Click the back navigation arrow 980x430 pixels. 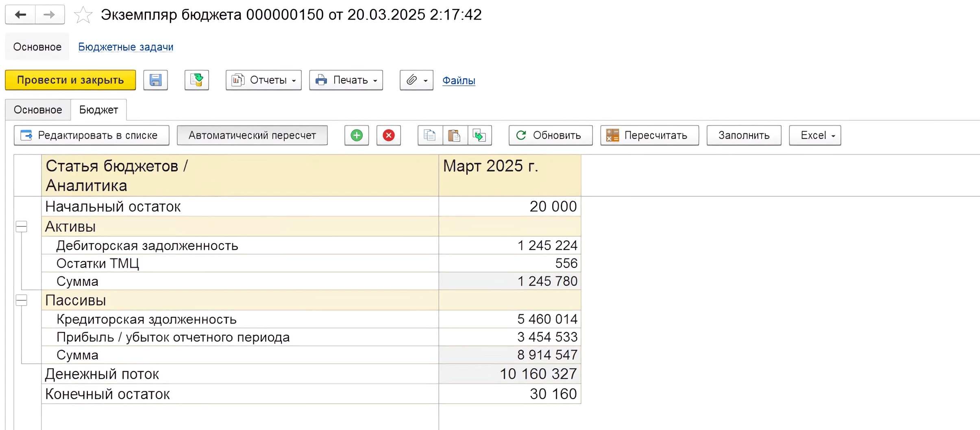pos(20,15)
